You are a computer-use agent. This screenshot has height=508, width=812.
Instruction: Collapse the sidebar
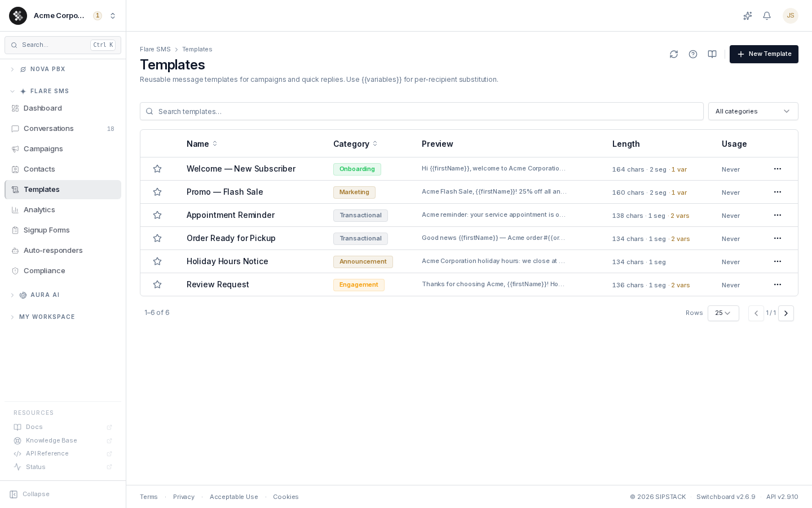(x=29, y=494)
